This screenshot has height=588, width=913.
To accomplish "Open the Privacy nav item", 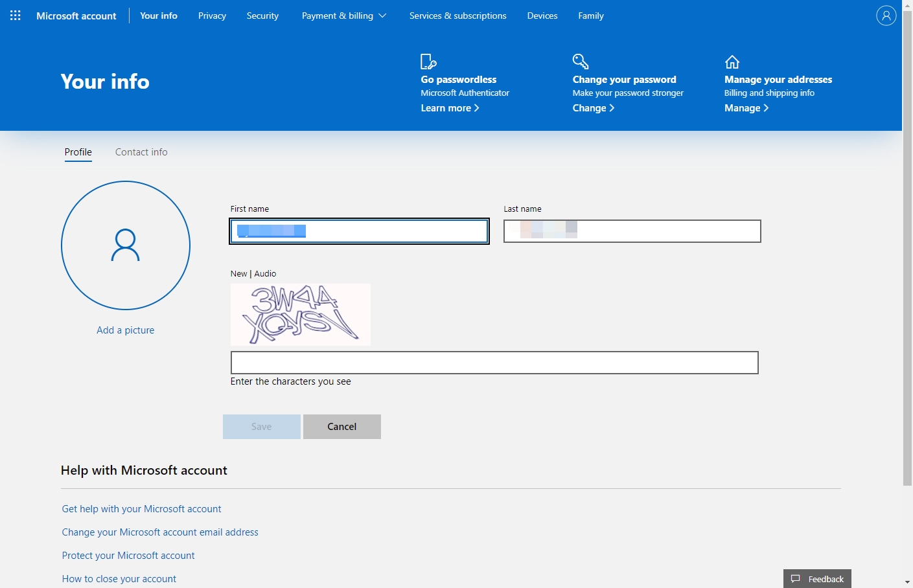I will coord(212,16).
